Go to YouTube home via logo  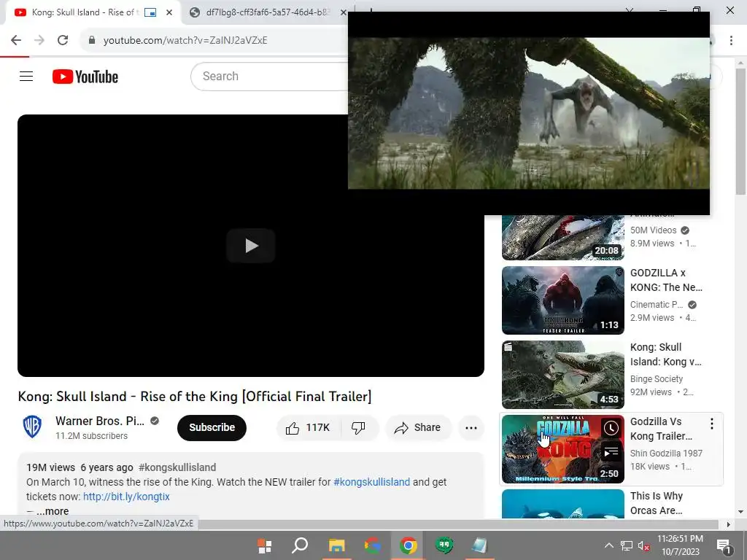[85, 77]
